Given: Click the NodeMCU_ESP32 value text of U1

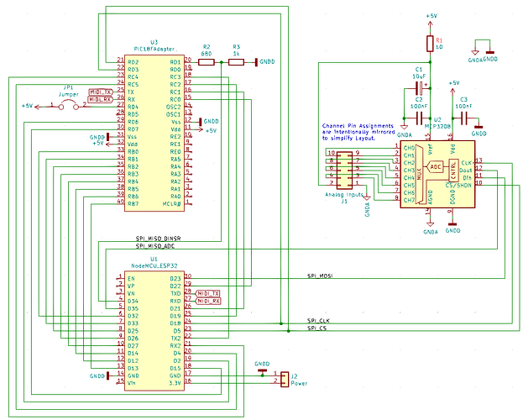Looking at the screenshot, I should pyautogui.click(x=154, y=265).
